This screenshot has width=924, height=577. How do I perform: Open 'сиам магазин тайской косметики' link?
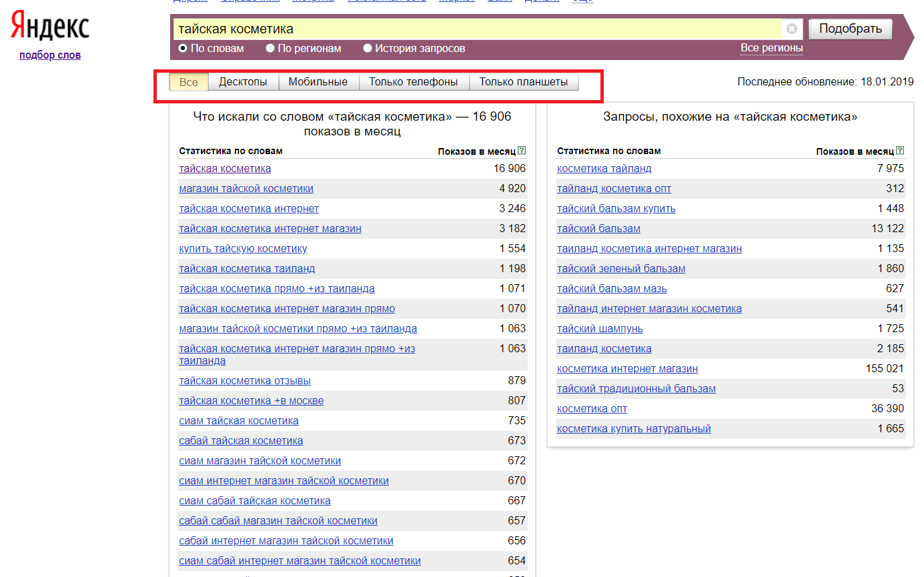(x=260, y=461)
